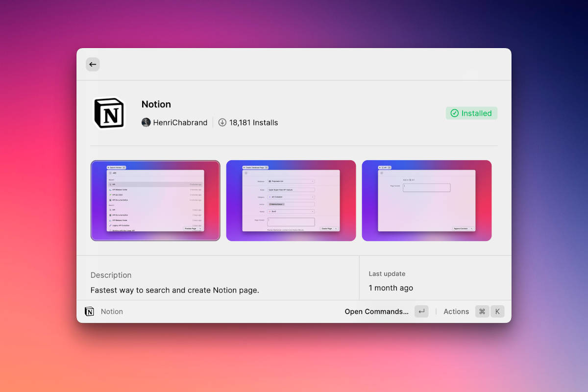Screen dimensions: 588x392
Task: Click the Description heading
Action: 111,275
